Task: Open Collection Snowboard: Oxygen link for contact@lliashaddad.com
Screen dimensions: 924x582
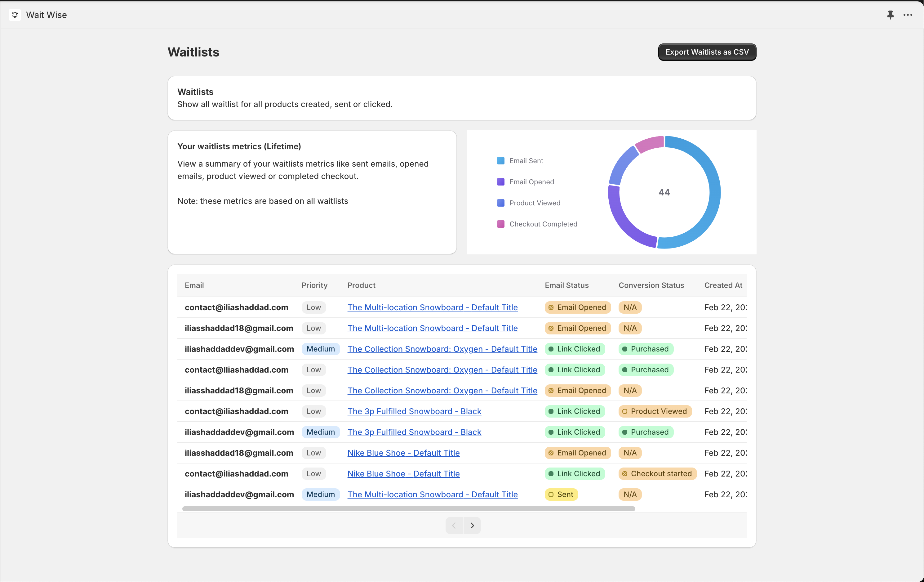Action: click(x=442, y=369)
